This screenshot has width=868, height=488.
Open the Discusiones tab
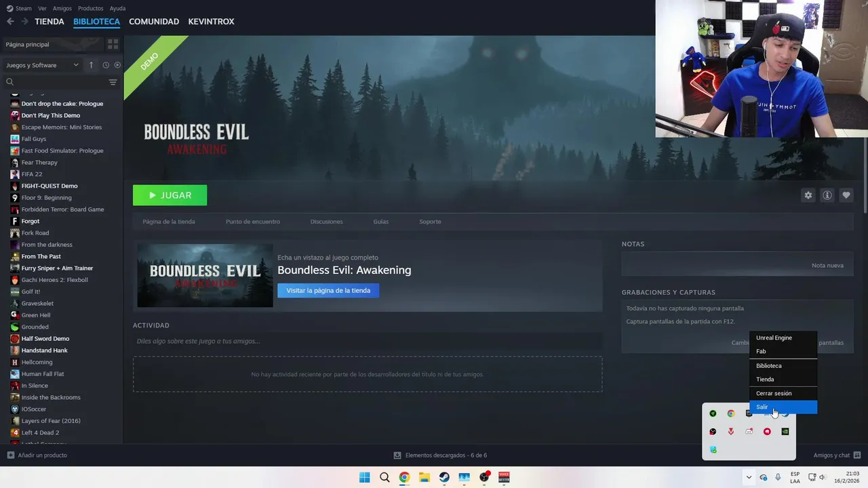(x=326, y=222)
